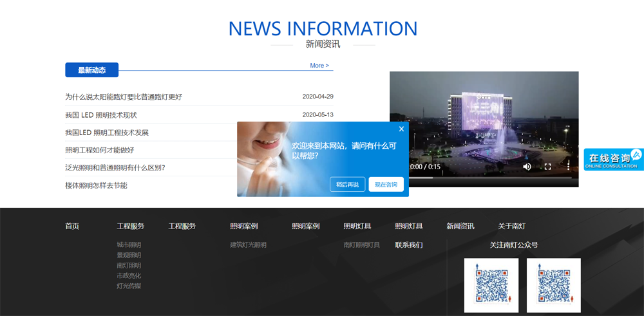The height and width of the screenshot is (316, 644).
Task: Enter fullscreen mode on the video
Action: tap(547, 167)
